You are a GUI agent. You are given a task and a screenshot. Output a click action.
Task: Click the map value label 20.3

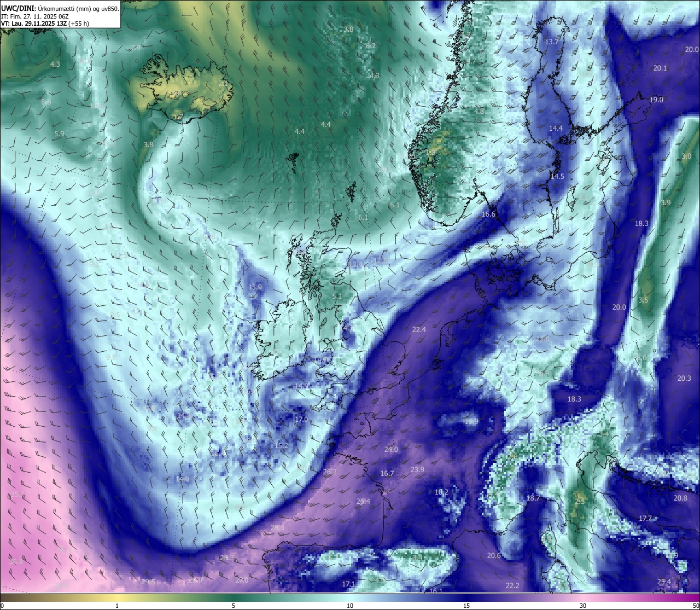click(x=684, y=378)
